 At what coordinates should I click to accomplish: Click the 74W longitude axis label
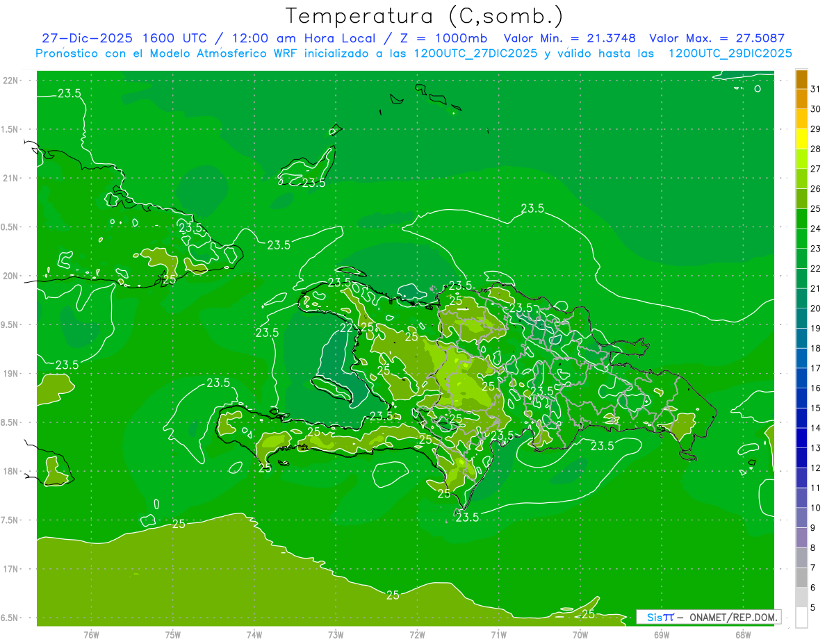click(254, 634)
